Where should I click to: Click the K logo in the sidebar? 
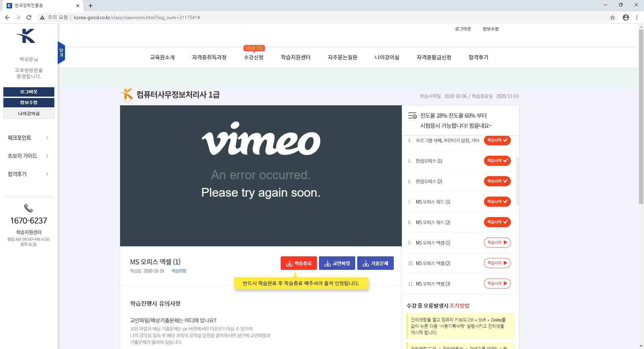click(26, 36)
